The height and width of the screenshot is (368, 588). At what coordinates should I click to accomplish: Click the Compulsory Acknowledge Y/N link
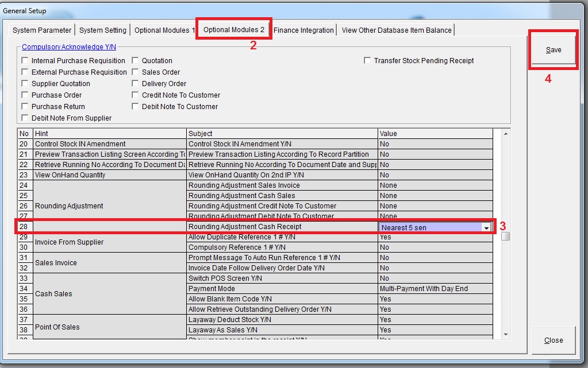[x=69, y=47]
